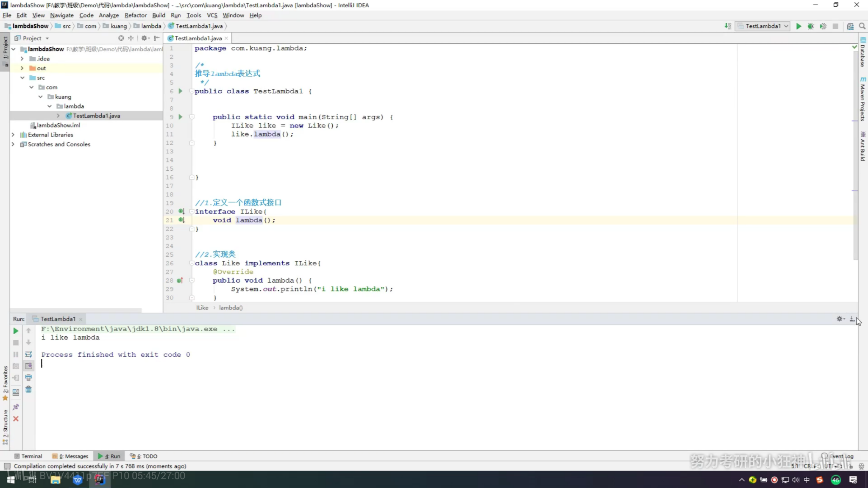Open the VCS menu
868x488 pixels.
tap(212, 15)
